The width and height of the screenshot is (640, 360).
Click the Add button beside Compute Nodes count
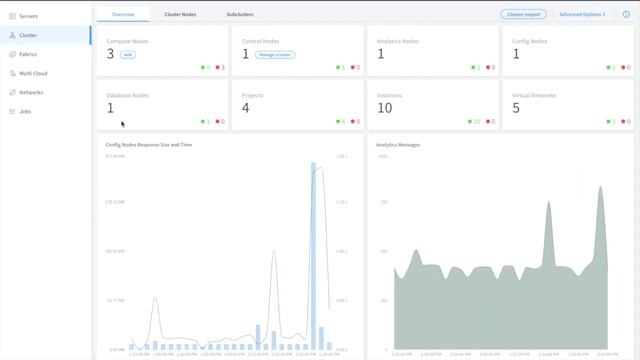(x=128, y=55)
